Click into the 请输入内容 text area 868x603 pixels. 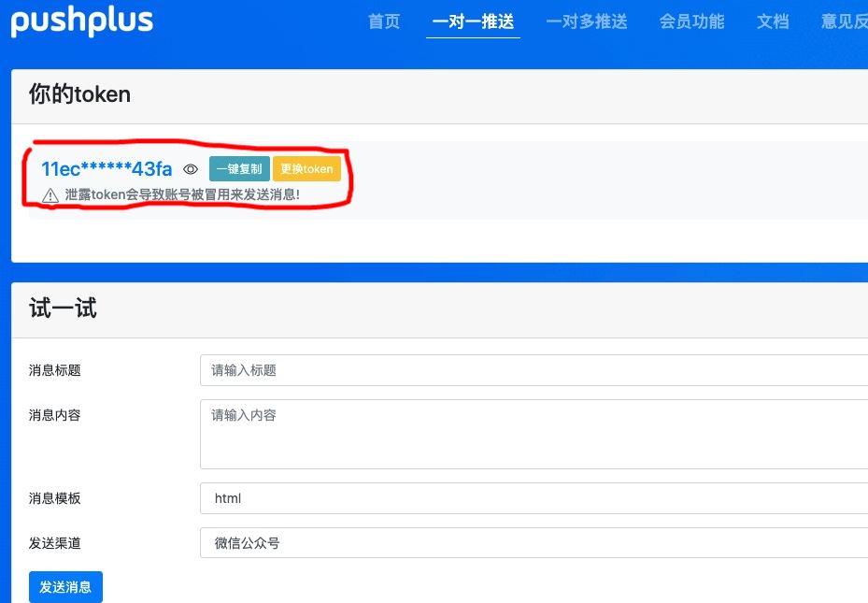click(534, 434)
